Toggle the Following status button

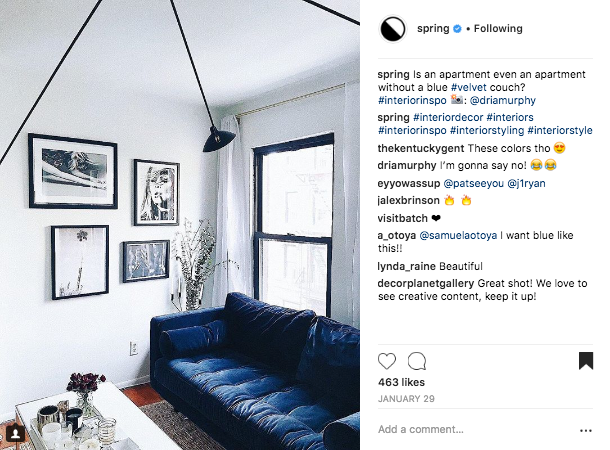pyautogui.click(x=498, y=28)
